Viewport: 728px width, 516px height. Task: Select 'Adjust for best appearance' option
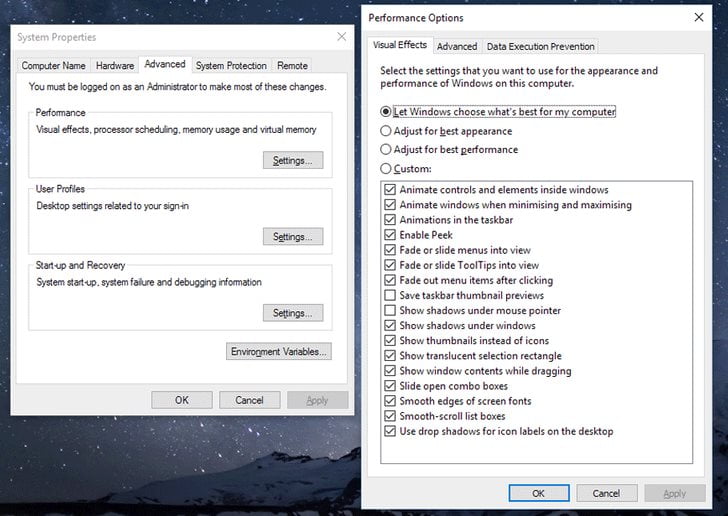(x=386, y=131)
